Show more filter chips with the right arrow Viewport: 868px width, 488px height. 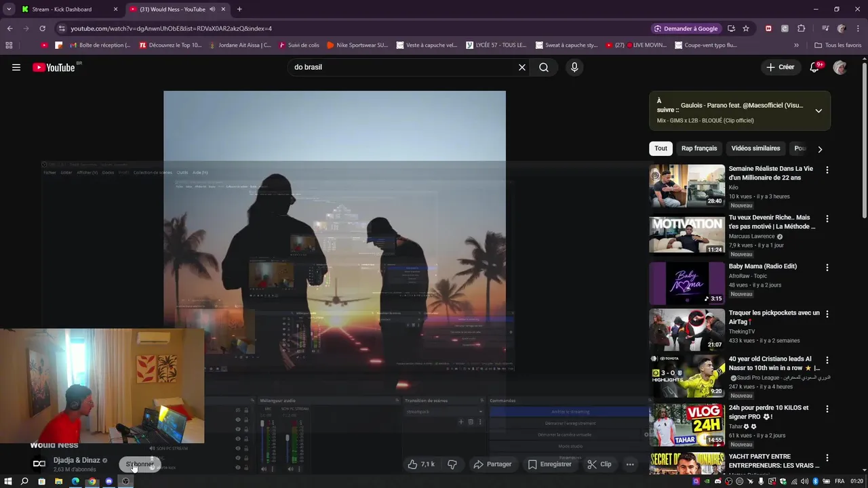coord(820,149)
